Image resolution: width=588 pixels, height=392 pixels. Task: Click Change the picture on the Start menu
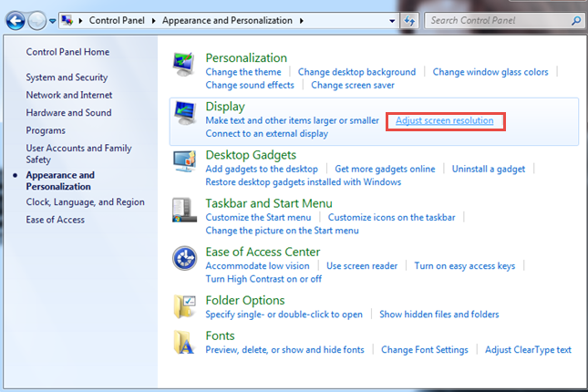click(282, 231)
